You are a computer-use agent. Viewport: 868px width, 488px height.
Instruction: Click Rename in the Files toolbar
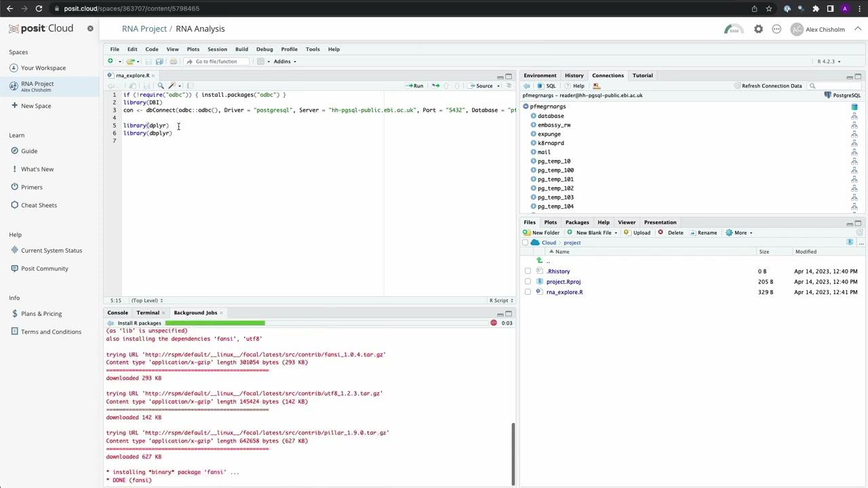click(x=707, y=232)
